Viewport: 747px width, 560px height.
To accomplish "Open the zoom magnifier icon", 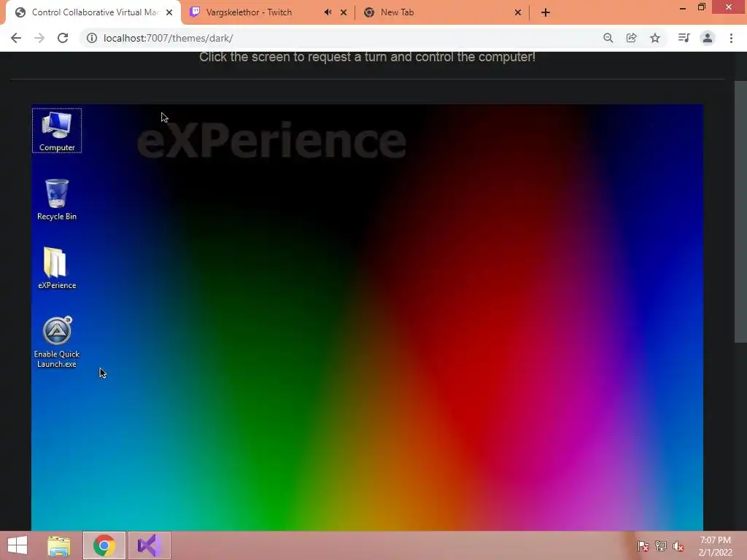I will (x=608, y=38).
